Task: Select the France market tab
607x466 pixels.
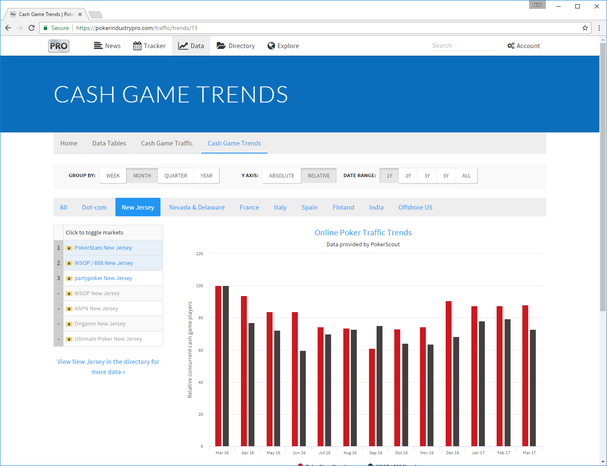Action: (249, 207)
